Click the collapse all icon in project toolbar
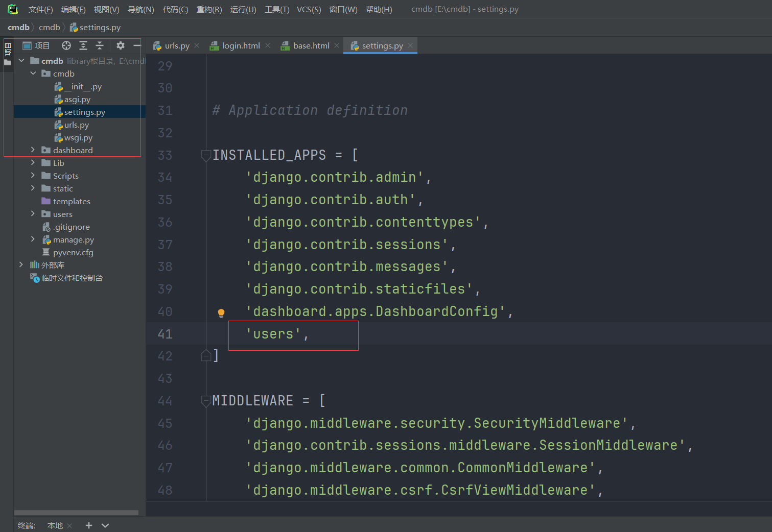 click(x=100, y=45)
